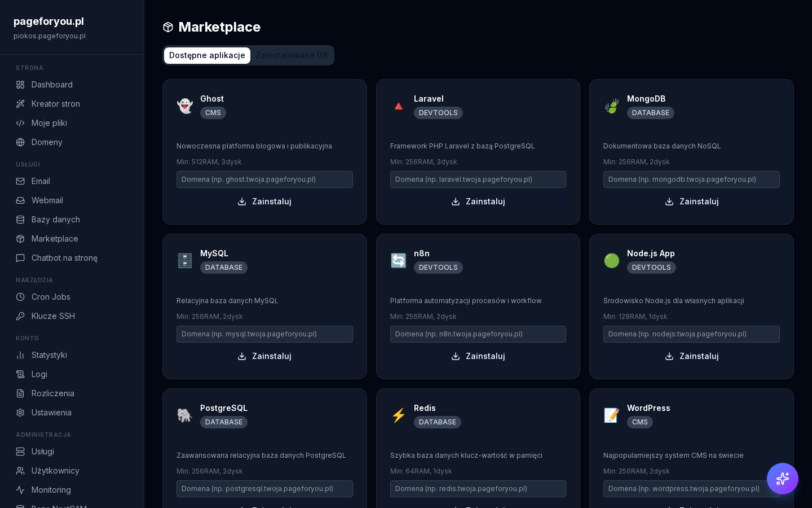Click the MongoDB leaf icon
Viewport: 812px width, 508px height.
[x=612, y=106]
